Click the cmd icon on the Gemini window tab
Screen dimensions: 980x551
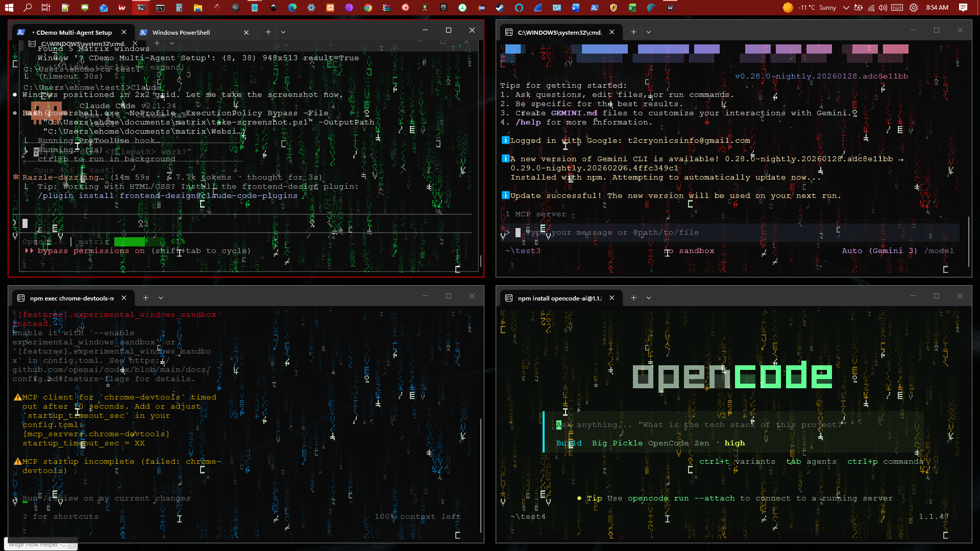point(509,32)
